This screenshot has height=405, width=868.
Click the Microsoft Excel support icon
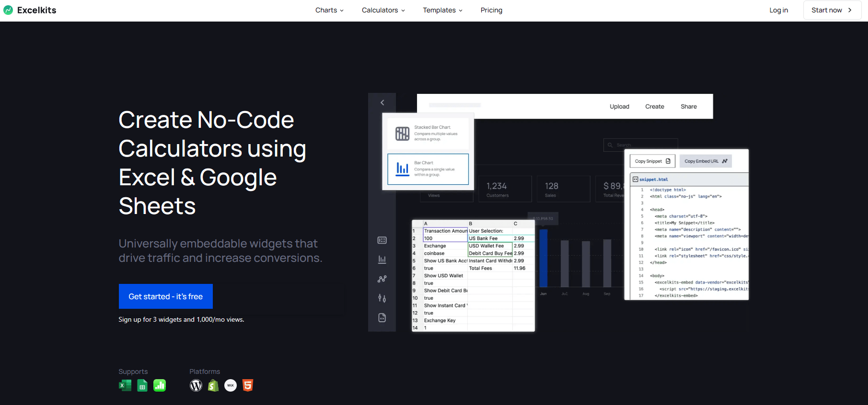tap(125, 385)
